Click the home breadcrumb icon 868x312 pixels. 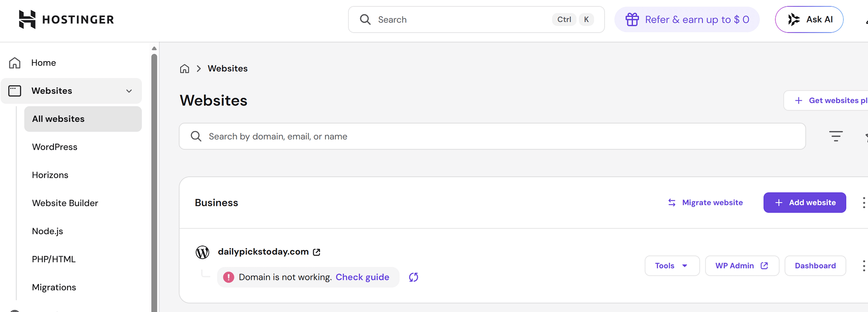point(185,69)
